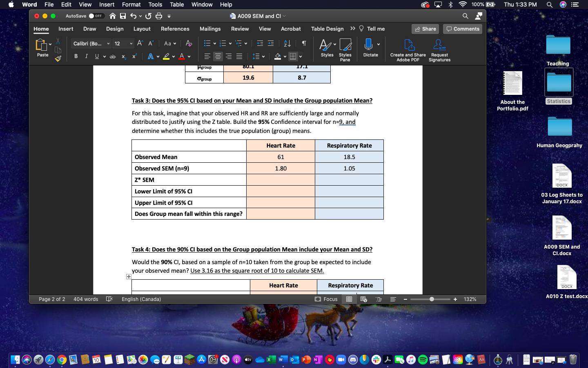Open the font size dropdown
The width and height of the screenshot is (588, 368).
(x=131, y=43)
